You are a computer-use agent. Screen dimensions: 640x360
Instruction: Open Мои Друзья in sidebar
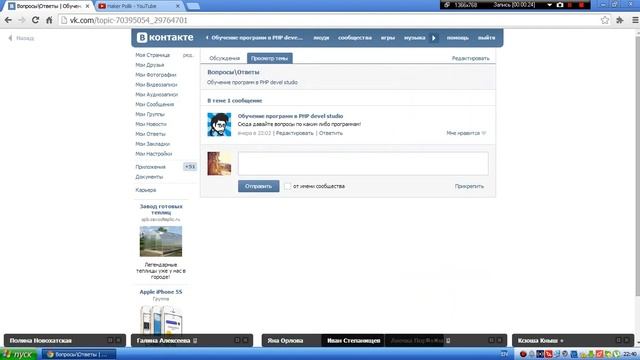150,65
